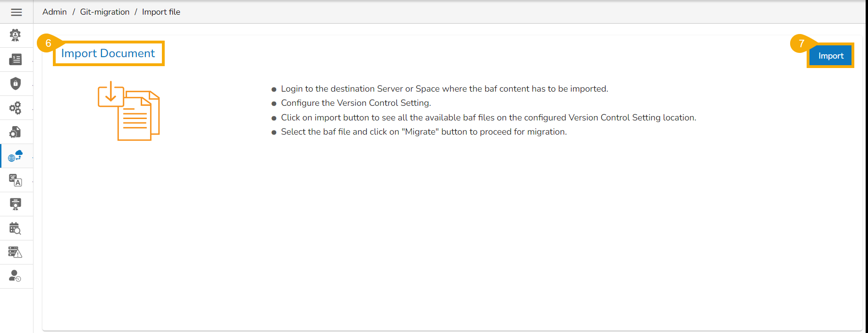Open the document settings sidebar icon
This screenshot has height=333, width=868.
pos(16,132)
